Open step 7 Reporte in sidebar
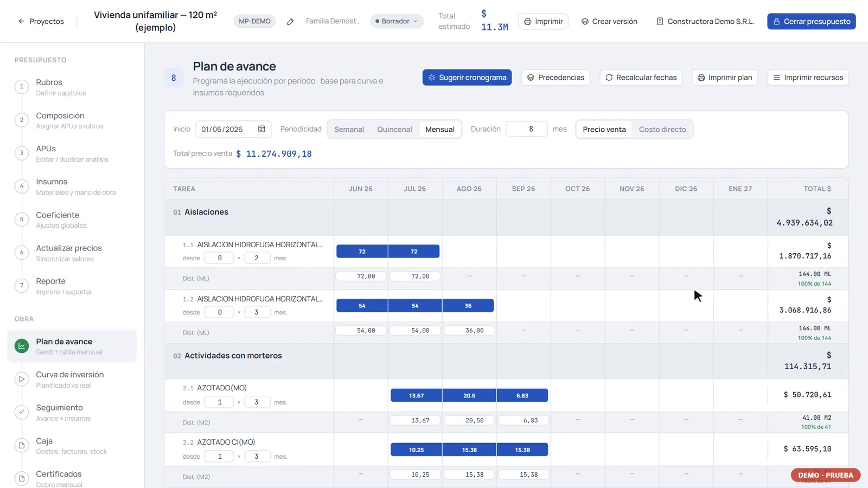This screenshot has height=488, width=868. 72,286
